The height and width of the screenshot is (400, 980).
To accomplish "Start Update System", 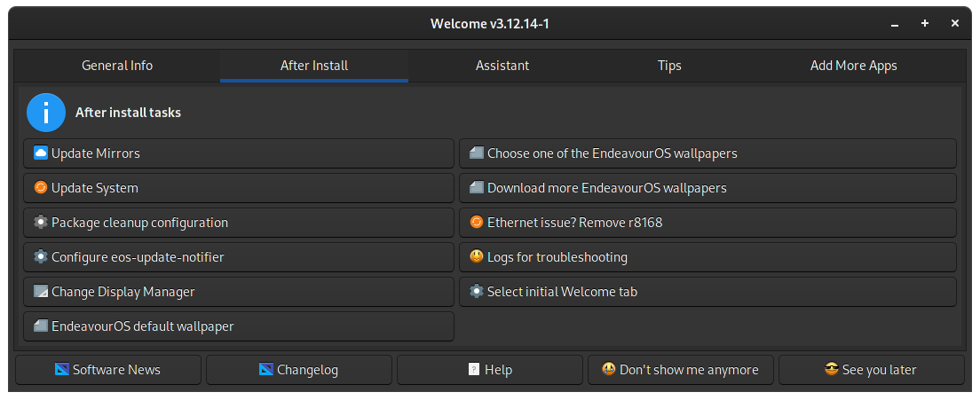I will [239, 188].
